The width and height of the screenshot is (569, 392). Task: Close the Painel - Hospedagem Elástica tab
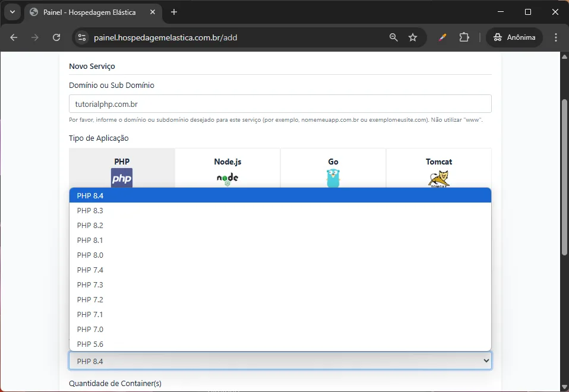(x=153, y=12)
